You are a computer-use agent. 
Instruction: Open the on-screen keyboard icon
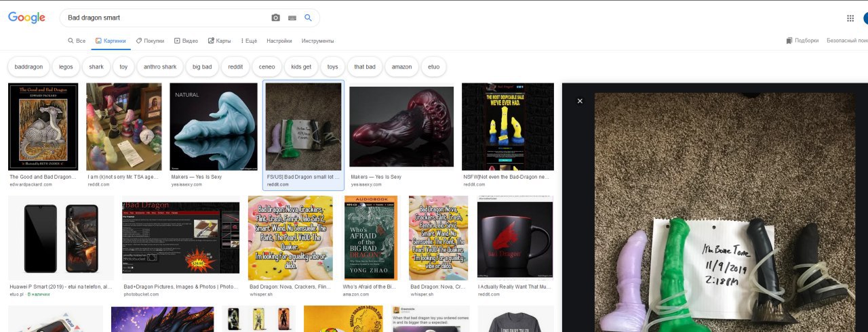coord(292,18)
